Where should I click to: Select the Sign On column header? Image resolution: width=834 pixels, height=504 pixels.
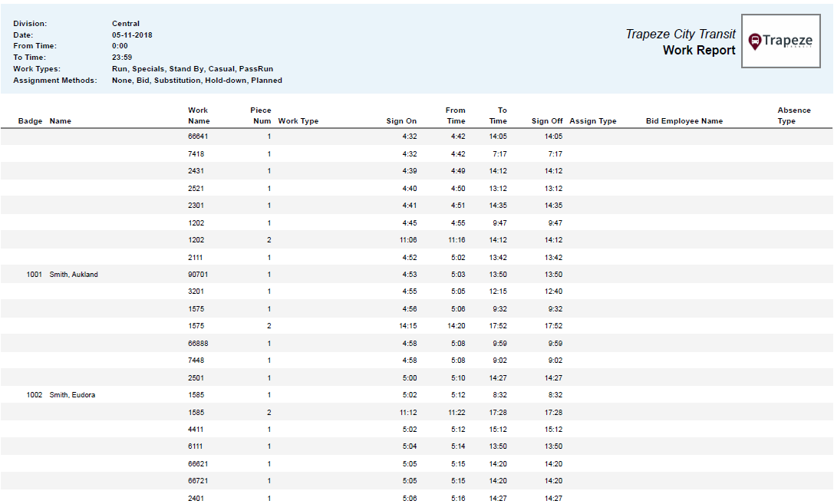(401, 121)
